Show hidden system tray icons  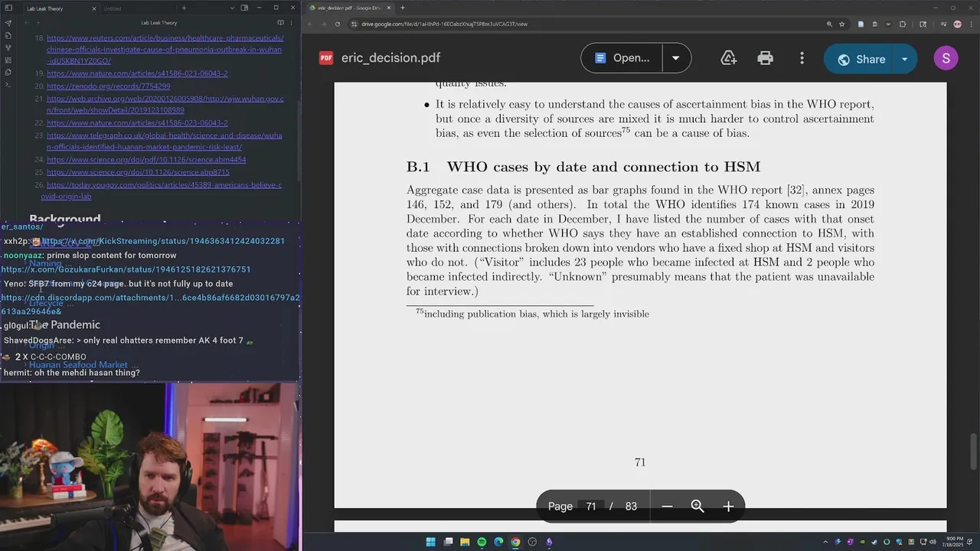[825, 542]
